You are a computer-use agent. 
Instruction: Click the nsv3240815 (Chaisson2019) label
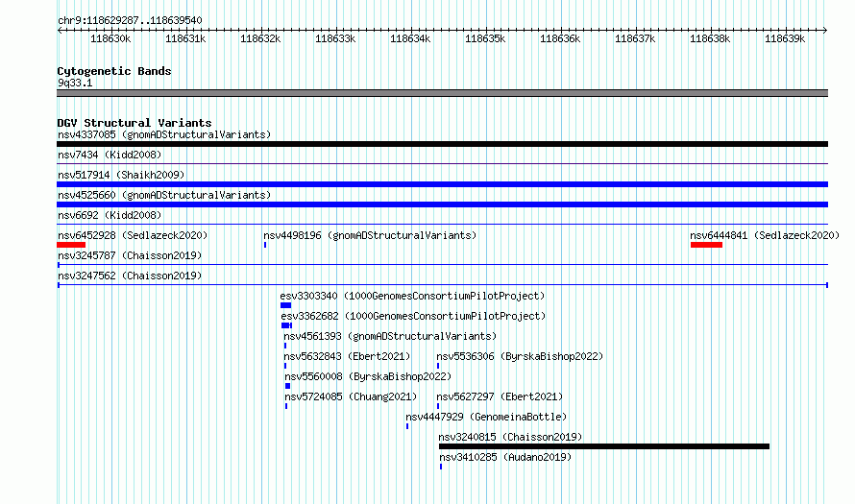510,437
